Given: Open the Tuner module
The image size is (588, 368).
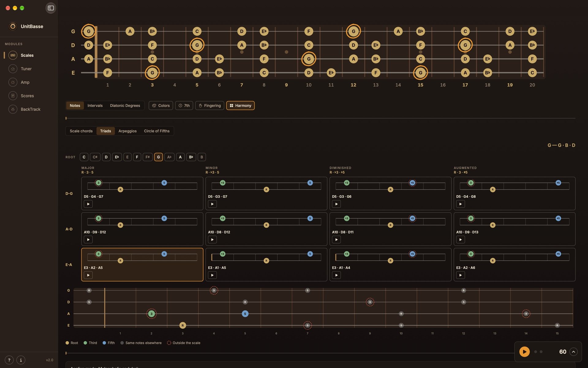Looking at the screenshot, I should click(x=26, y=69).
